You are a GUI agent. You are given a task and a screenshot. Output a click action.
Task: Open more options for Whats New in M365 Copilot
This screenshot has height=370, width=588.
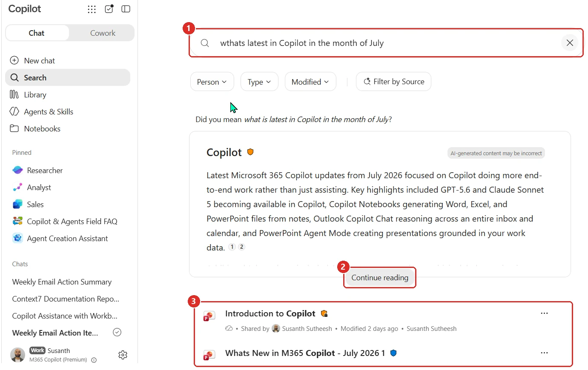[544, 353]
